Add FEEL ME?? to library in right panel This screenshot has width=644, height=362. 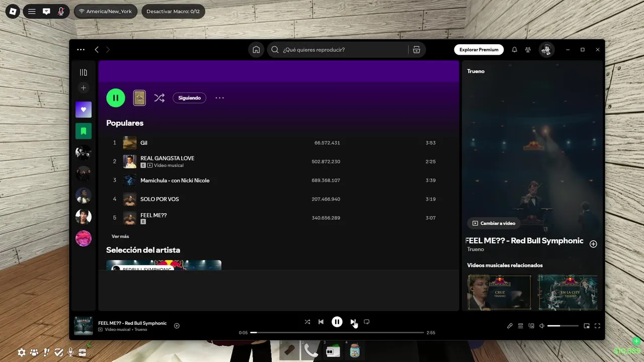coord(593,244)
